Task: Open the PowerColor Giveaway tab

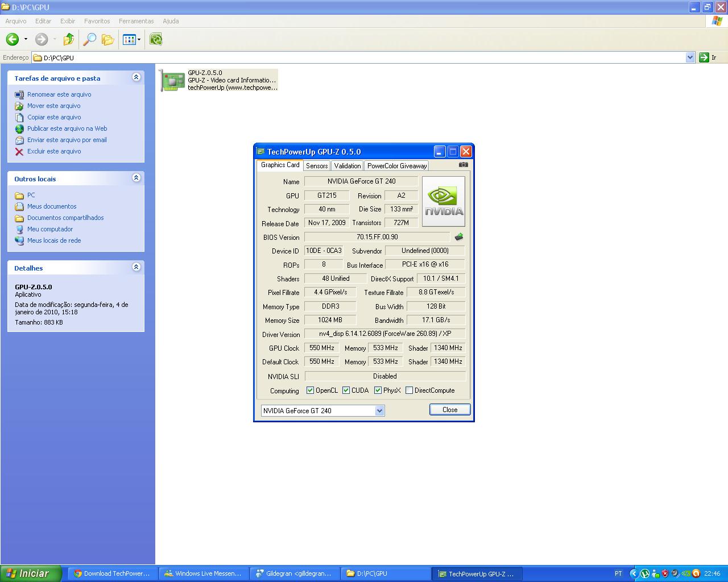Action: [396, 166]
